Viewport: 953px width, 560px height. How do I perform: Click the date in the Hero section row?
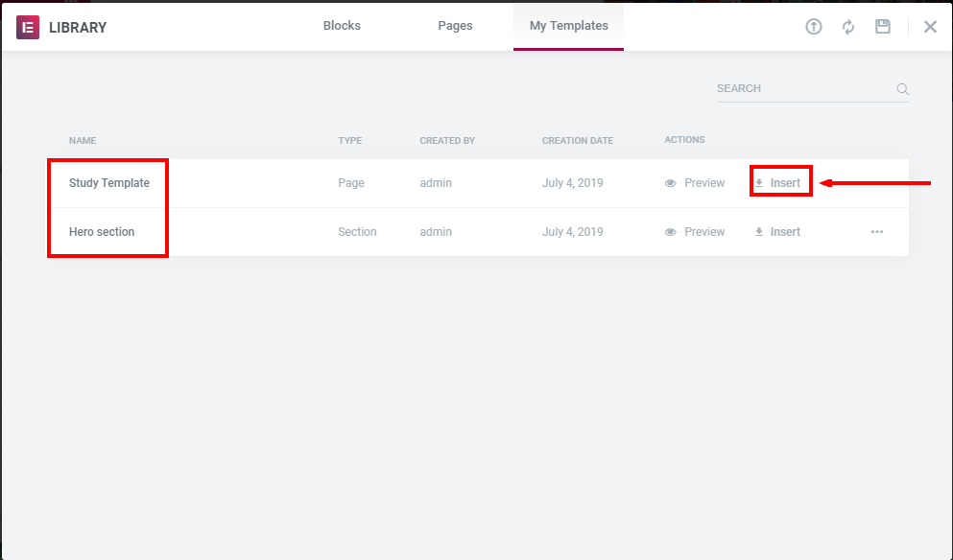point(572,232)
